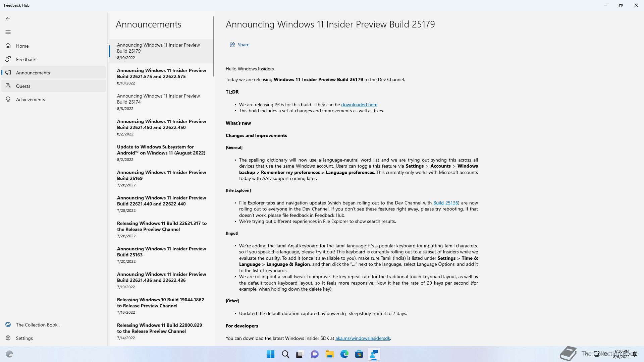Click the Achievements ribbon icon
The width and height of the screenshot is (644, 362).
(8, 99)
